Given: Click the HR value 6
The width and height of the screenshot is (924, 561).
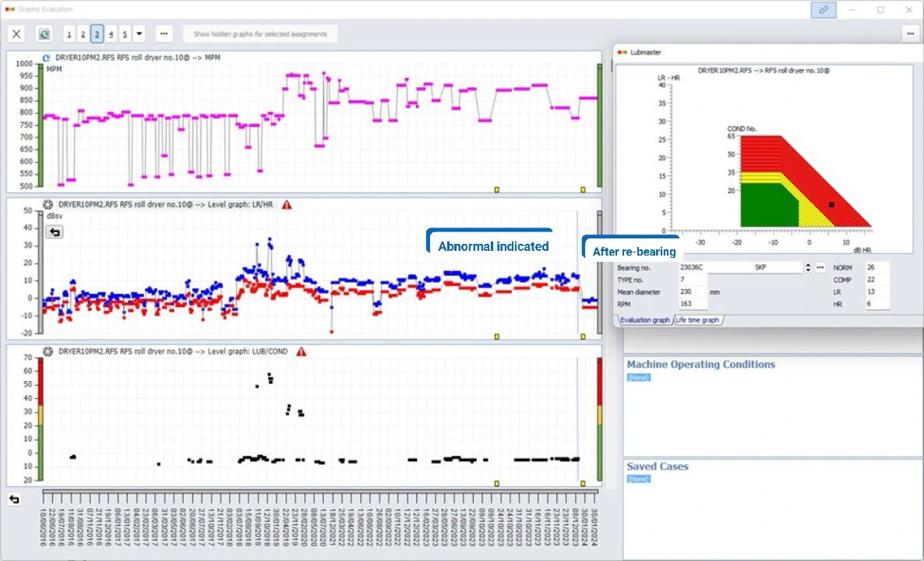Looking at the screenshot, I should click(876, 305).
